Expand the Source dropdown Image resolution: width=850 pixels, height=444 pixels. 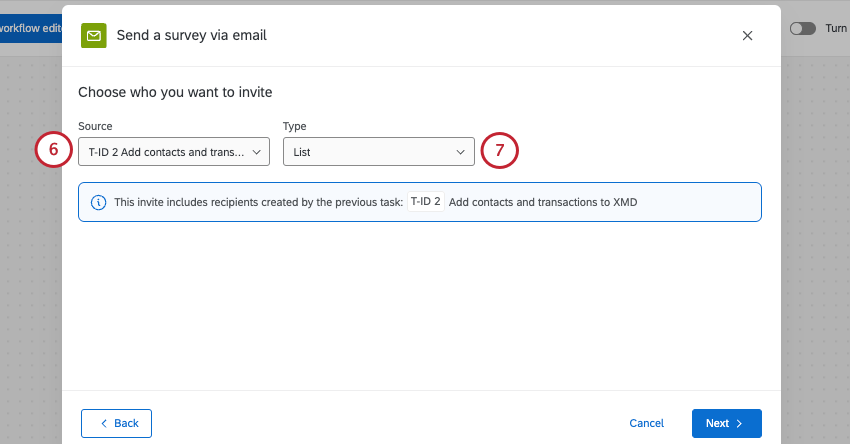click(174, 152)
